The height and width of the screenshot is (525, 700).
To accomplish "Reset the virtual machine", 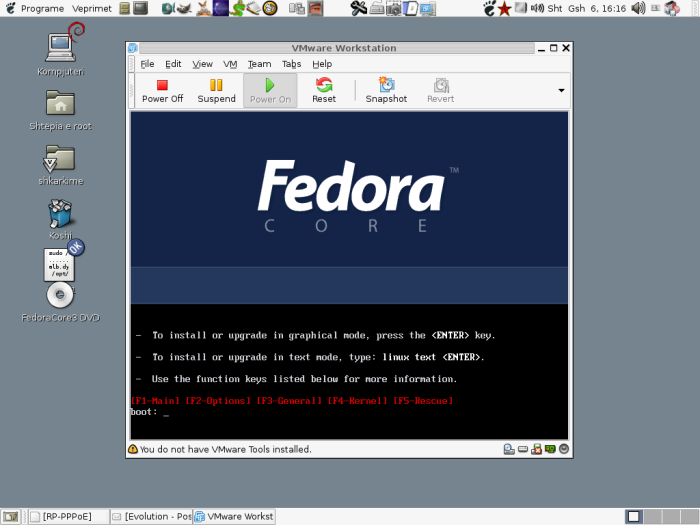I will coord(324,91).
